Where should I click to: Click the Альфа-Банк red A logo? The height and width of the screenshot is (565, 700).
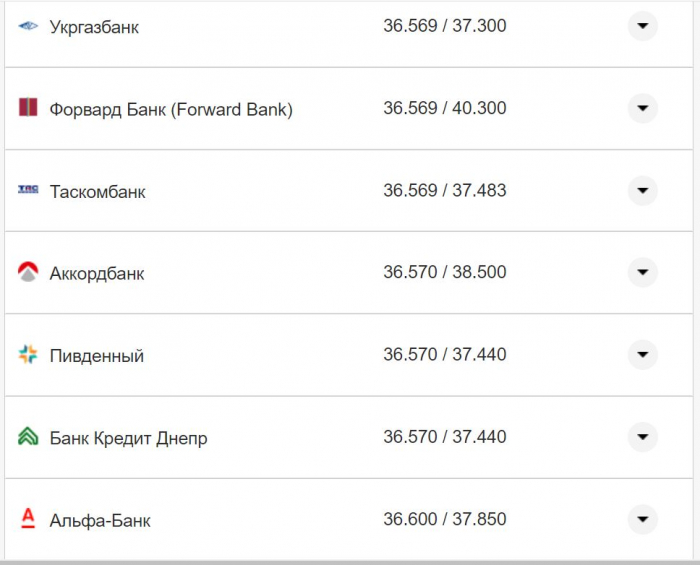28,519
